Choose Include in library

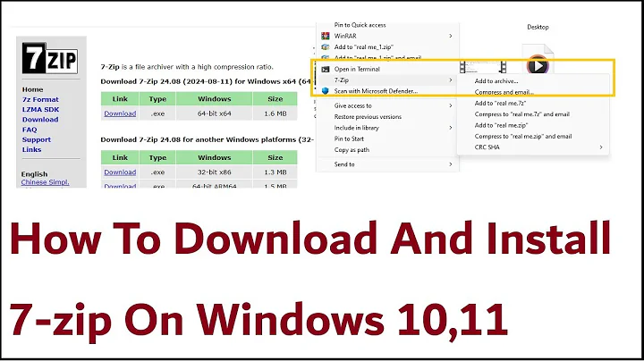click(357, 128)
